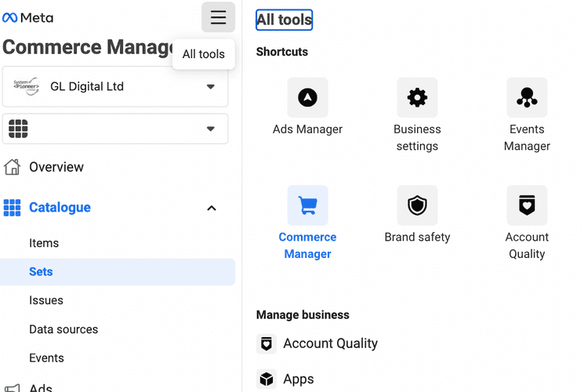Click the Manage business section heading
Image resolution: width=584 pixels, height=392 pixels.
click(x=303, y=315)
